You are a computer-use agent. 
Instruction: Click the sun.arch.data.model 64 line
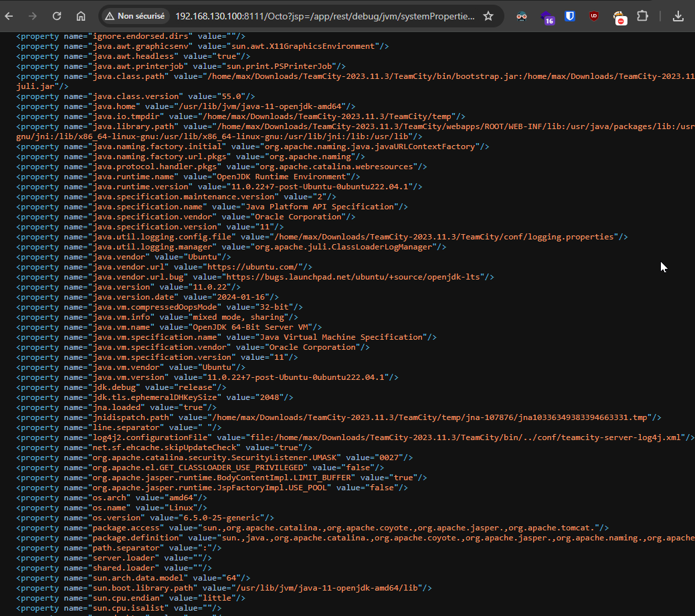pos(133,578)
